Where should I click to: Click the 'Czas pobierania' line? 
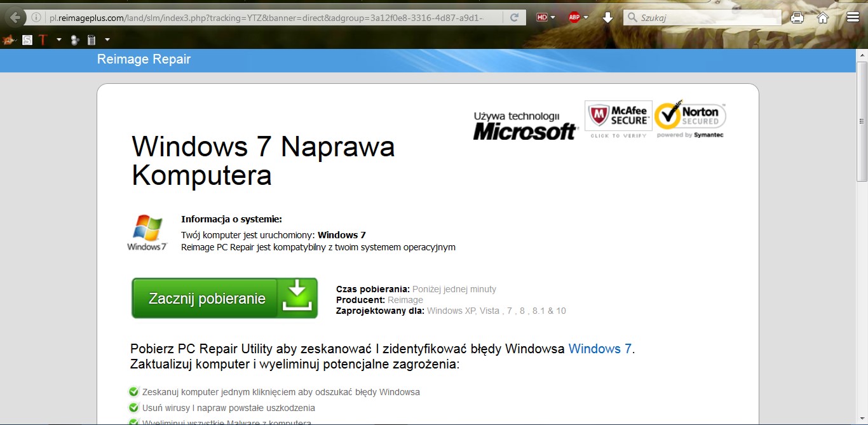pos(416,289)
